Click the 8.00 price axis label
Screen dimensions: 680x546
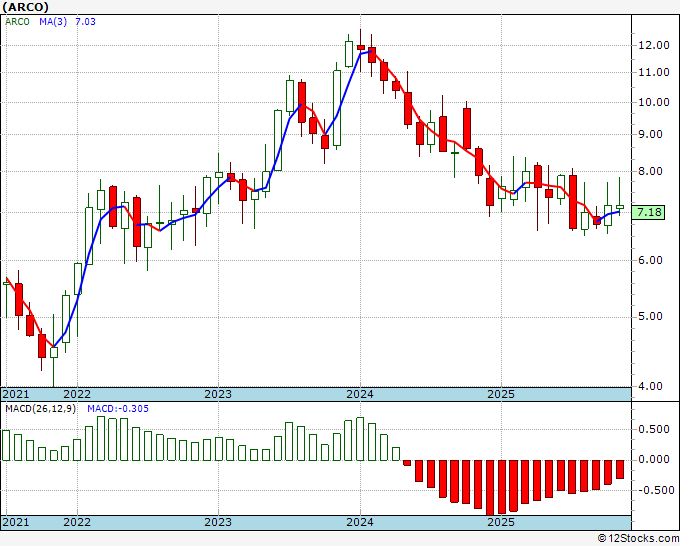pyautogui.click(x=650, y=171)
